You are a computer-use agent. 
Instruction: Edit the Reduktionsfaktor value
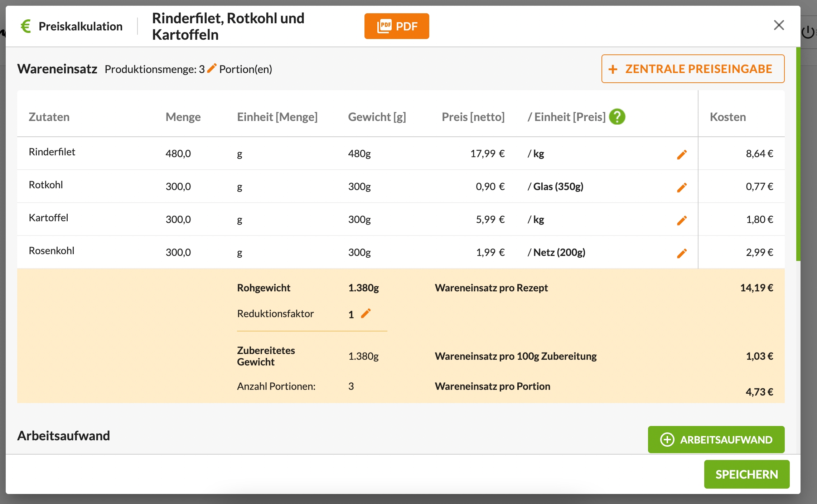(x=366, y=313)
